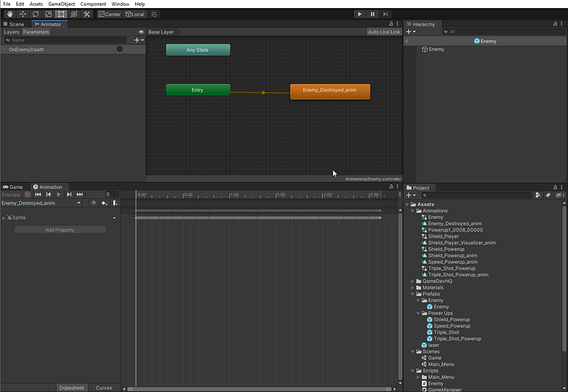Select the Hand tool in toolbar
568x392 pixels.
[10, 14]
